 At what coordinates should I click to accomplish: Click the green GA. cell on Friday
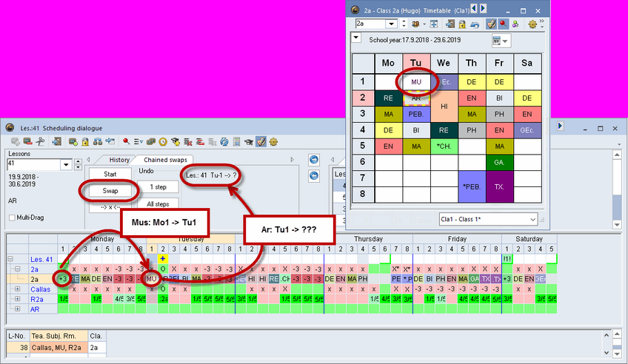coord(498,162)
